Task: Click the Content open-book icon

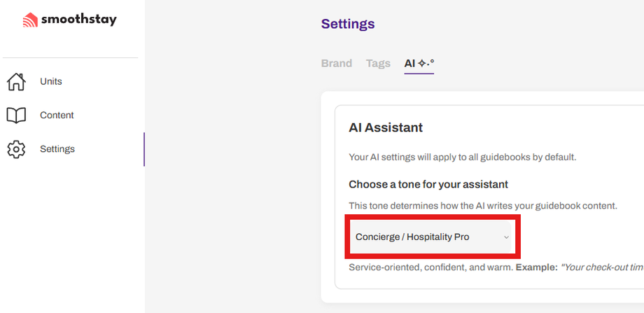Action: (x=16, y=115)
